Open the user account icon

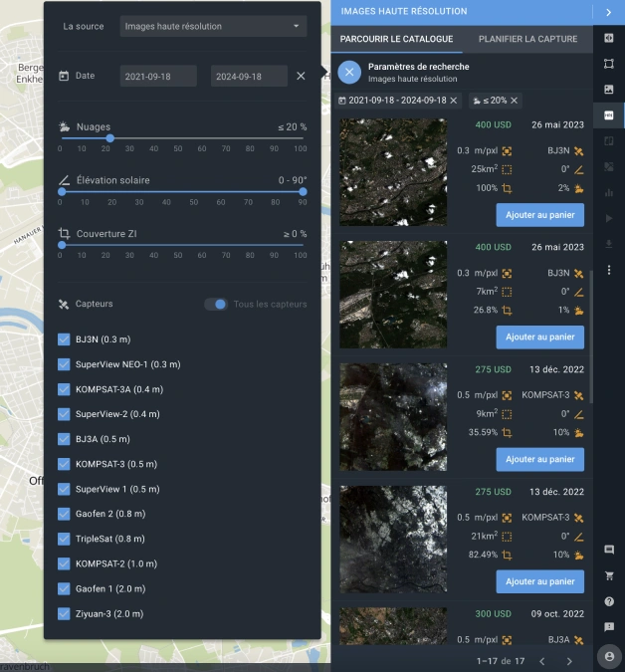pyautogui.click(x=609, y=656)
